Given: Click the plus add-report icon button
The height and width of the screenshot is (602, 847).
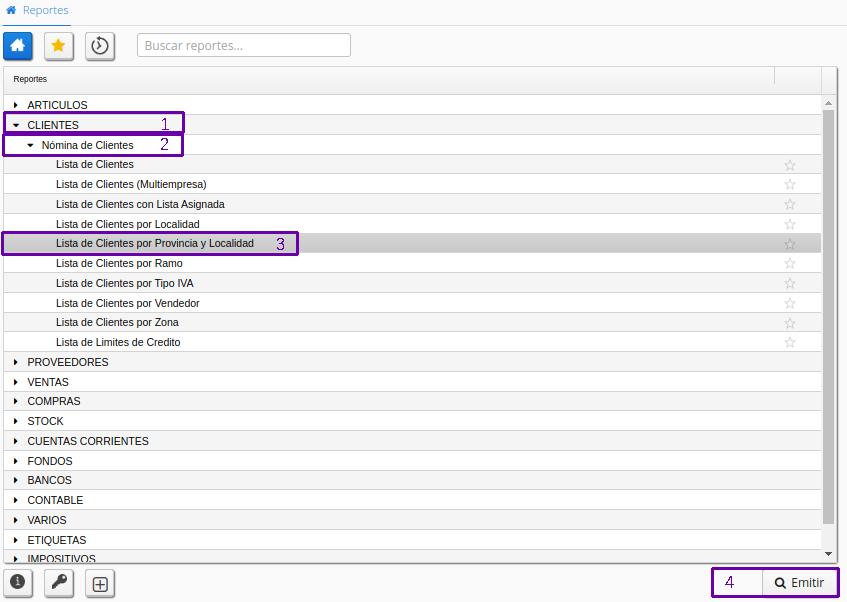Looking at the screenshot, I should [100, 584].
